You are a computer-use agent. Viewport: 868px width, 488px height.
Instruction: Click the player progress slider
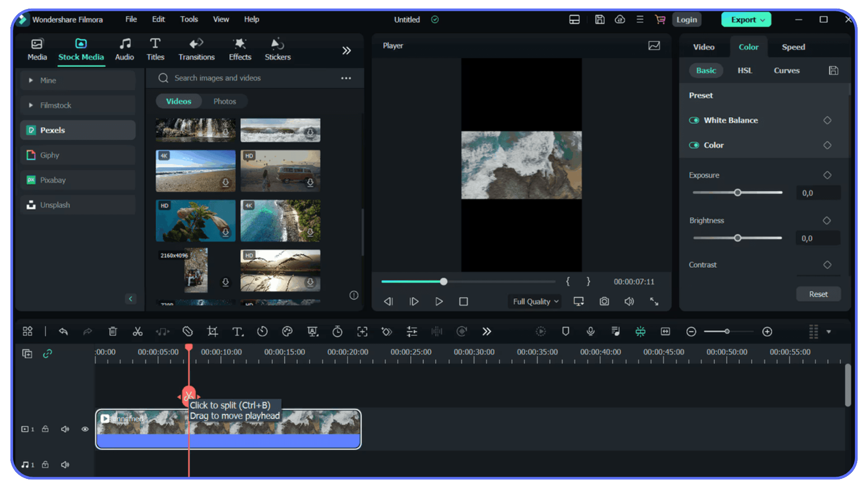pyautogui.click(x=468, y=282)
